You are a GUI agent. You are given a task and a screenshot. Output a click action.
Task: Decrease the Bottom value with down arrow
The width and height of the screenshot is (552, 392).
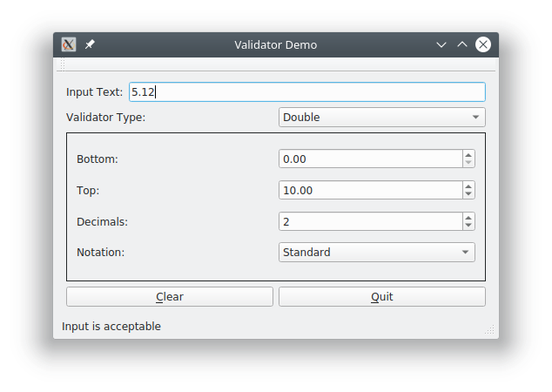pos(468,163)
